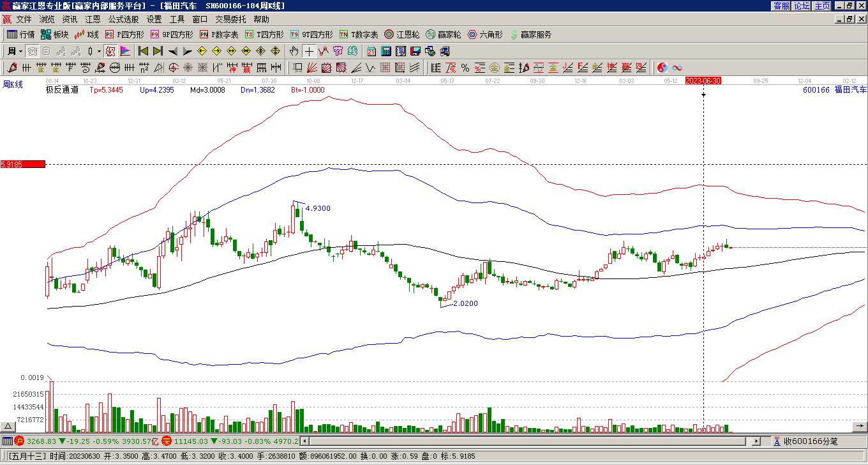Screen dimensions: 868x465
Task: Open the 文件 menu
Action: [x=24, y=19]
